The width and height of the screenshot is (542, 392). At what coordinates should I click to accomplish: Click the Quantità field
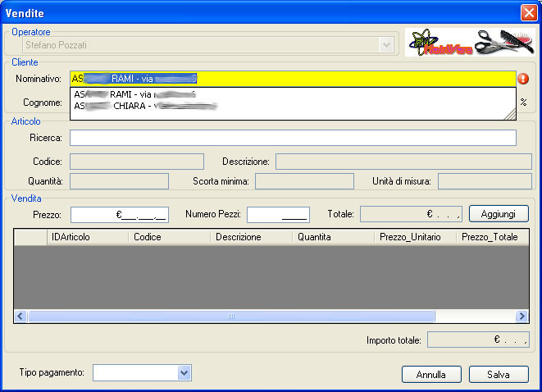coord(119,181)
